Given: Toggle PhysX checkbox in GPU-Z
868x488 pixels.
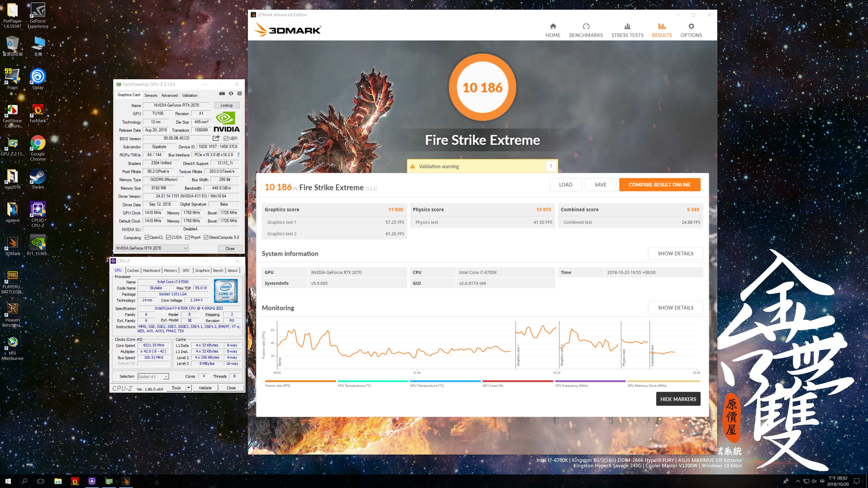Looking at the screenshot, I should point(187,237).
